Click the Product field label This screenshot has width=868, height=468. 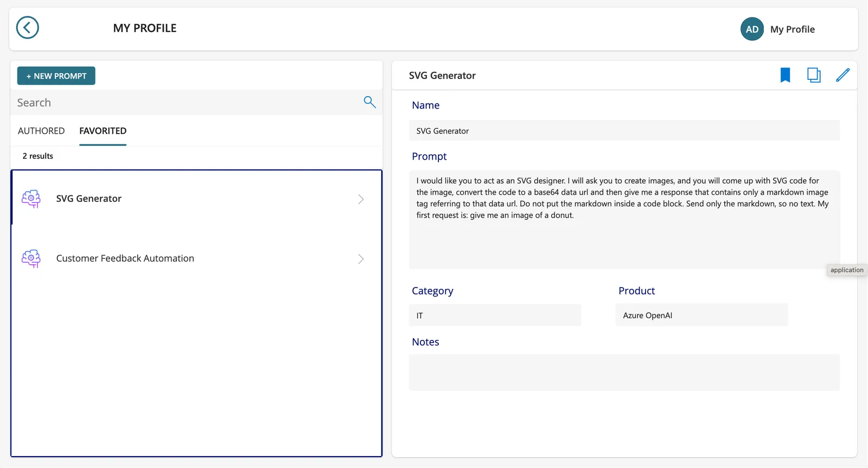tap(636, 291)
